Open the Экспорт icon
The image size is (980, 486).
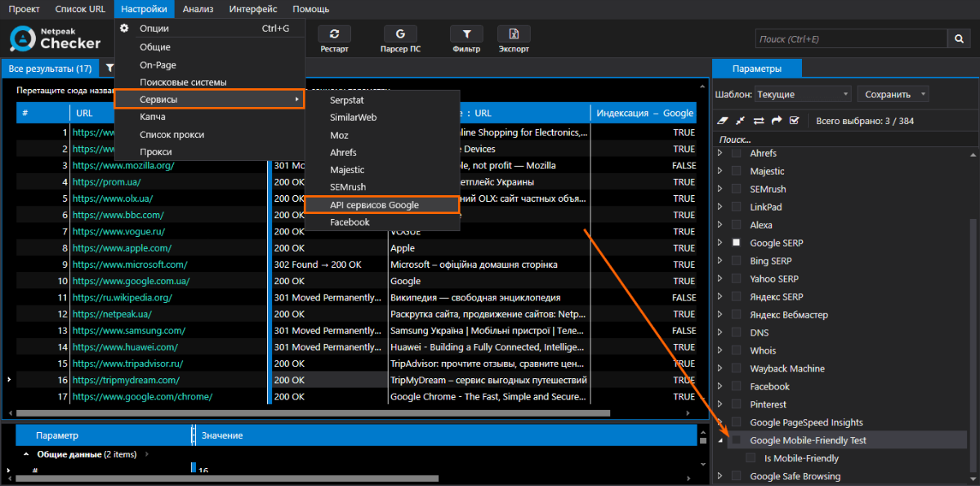tap(514, 33)
